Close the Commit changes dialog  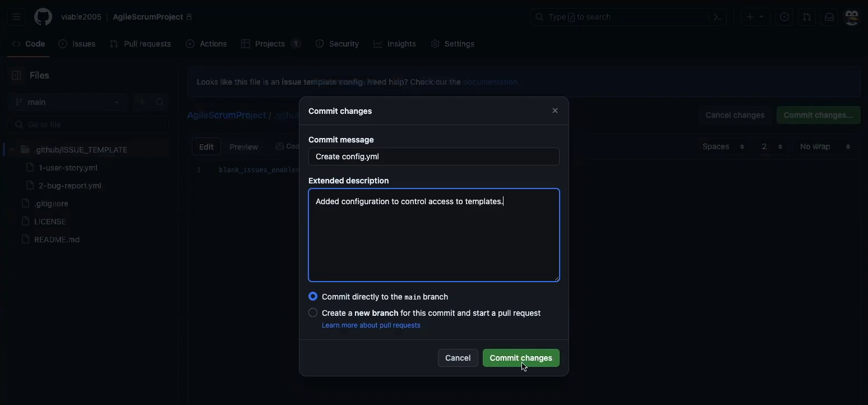(x=555, y=111)
